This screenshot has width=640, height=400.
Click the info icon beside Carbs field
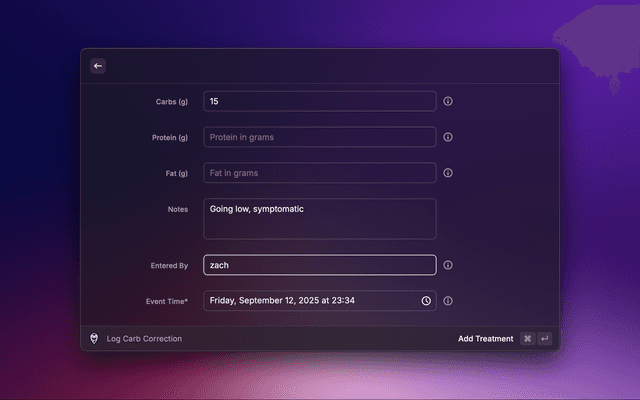[x=448, y=101]
